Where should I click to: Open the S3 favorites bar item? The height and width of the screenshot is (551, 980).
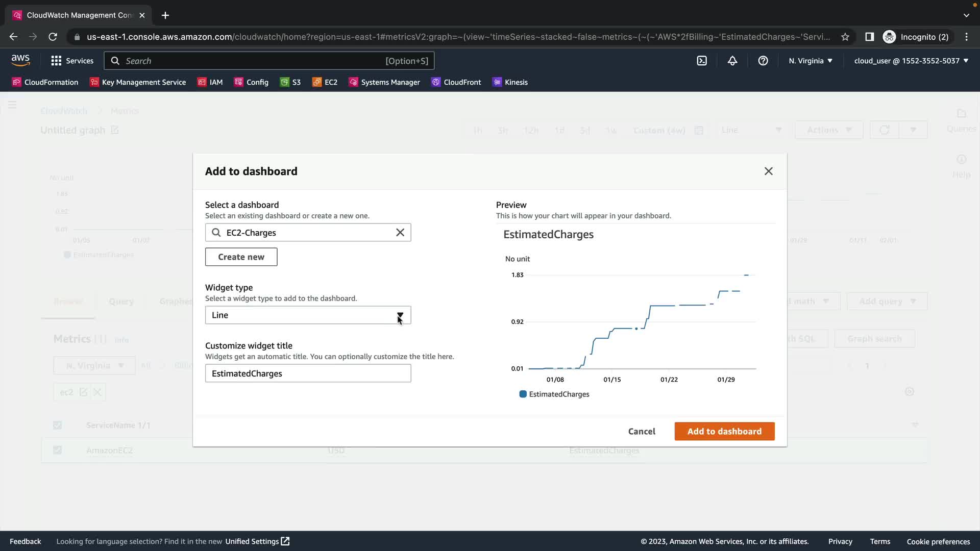290,82
